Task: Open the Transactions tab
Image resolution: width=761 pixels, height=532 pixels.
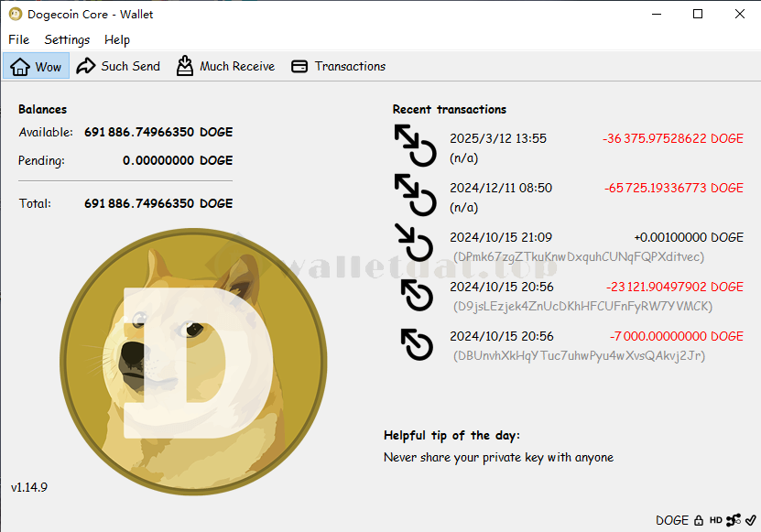Action: 338,66
